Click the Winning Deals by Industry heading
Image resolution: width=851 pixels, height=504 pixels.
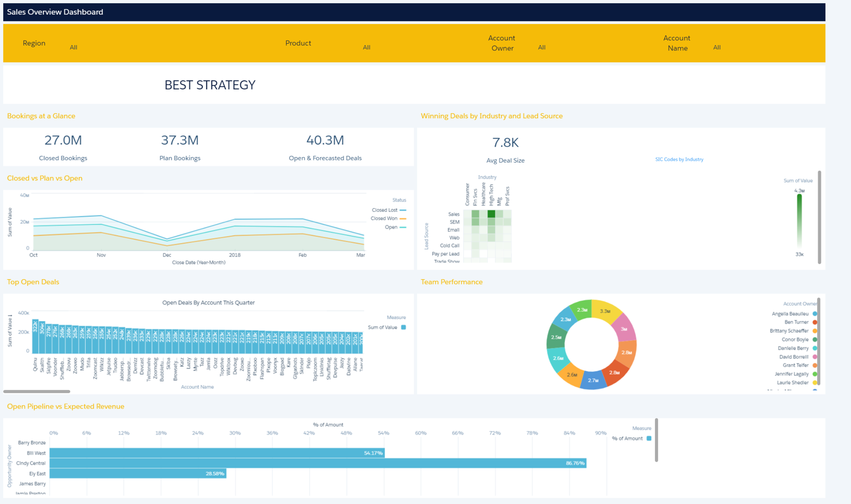point(491,116)
